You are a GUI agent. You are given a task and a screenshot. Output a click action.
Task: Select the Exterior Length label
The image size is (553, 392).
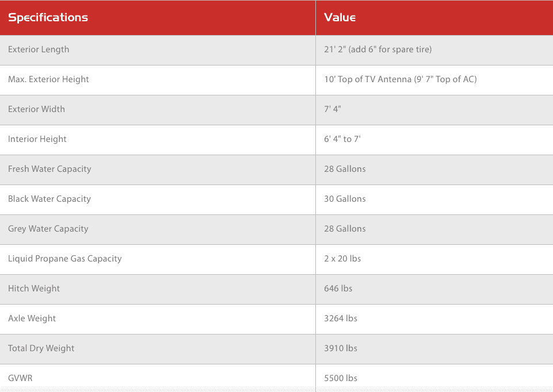[39, 49]
